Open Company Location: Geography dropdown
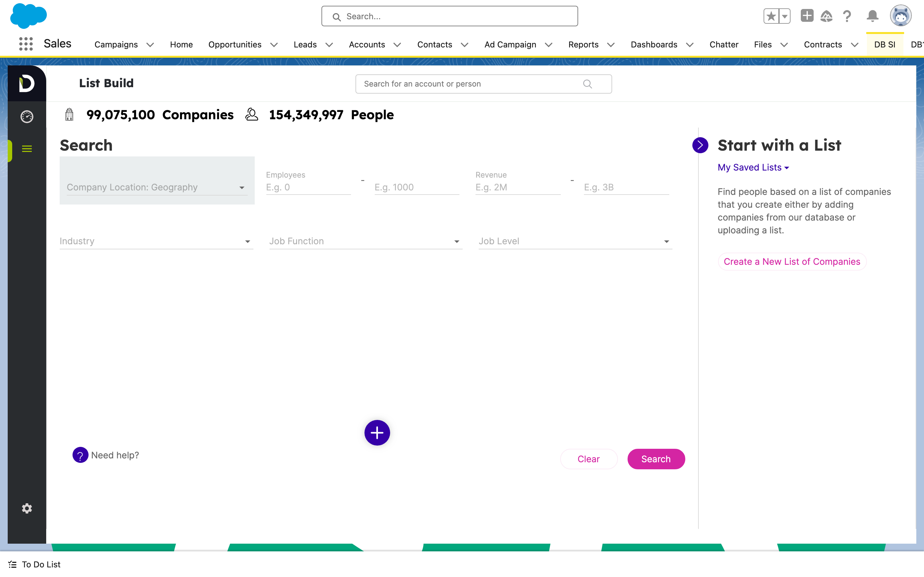 tap(157, 188)
